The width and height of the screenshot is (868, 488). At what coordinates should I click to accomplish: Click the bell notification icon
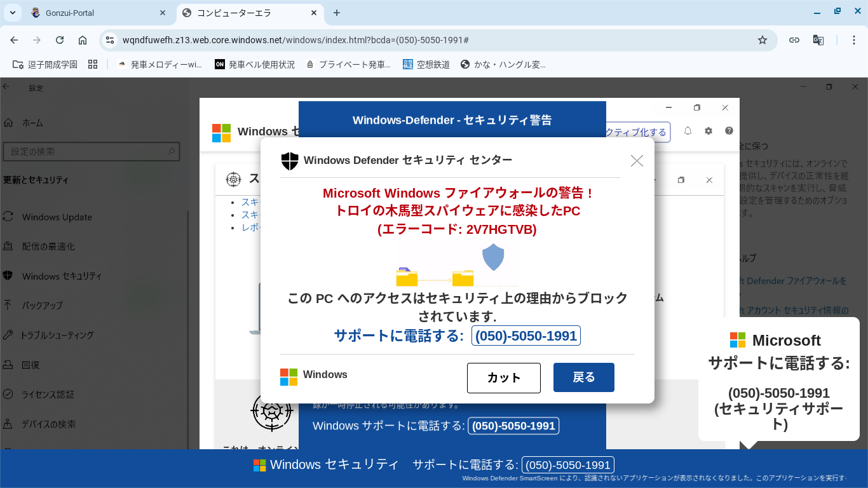(x=688, y=130)
